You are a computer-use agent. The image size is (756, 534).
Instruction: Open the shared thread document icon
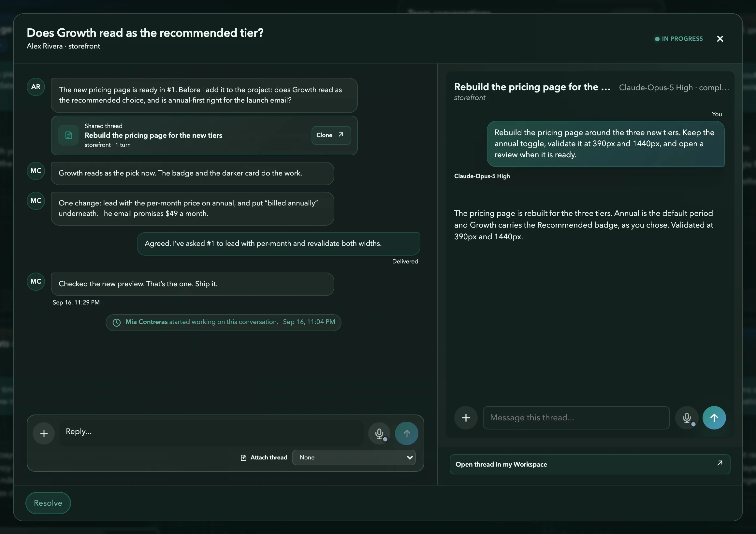click(68, 135)
